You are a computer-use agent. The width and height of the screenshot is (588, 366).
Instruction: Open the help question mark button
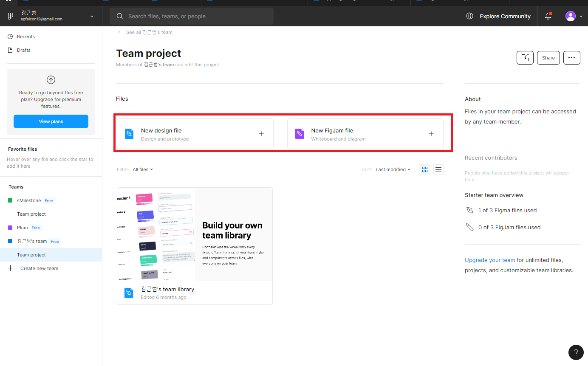pos(576,352)
